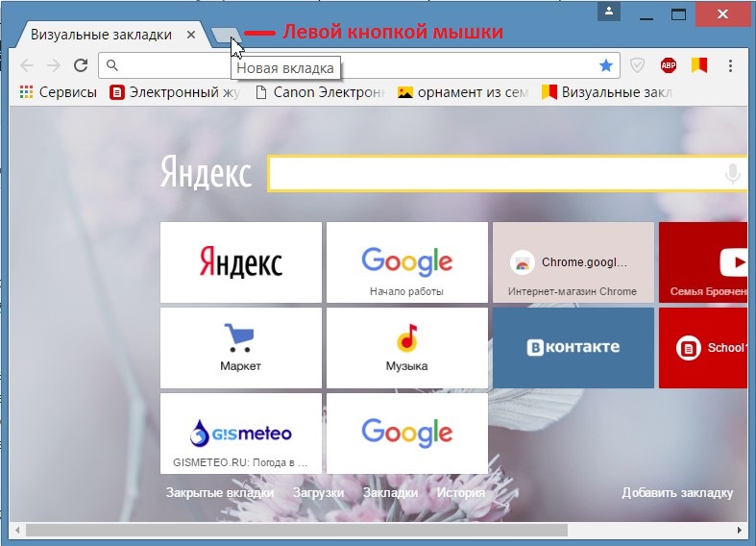
Task: Maximize the Chrome window
Action: [679, 14]
